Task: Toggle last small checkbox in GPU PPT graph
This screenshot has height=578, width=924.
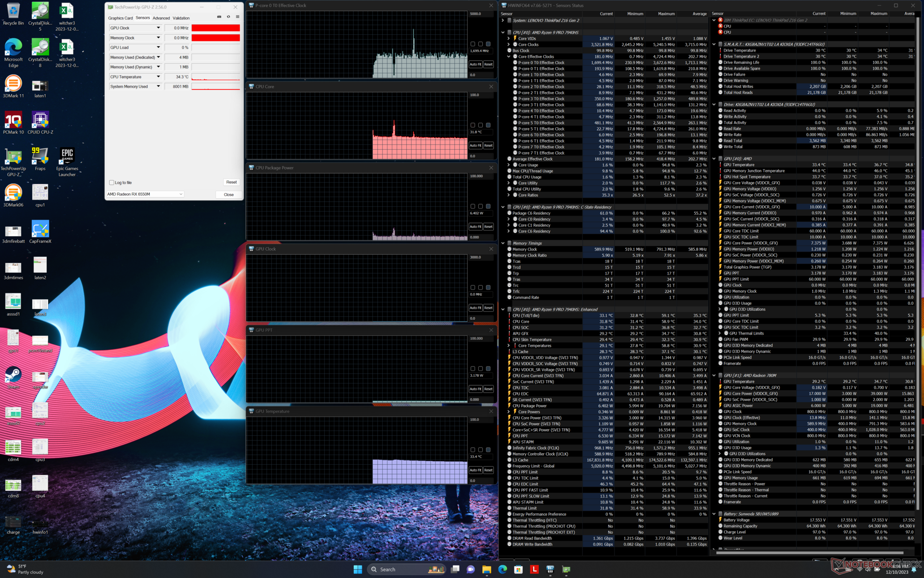Action: click(488, 368)
